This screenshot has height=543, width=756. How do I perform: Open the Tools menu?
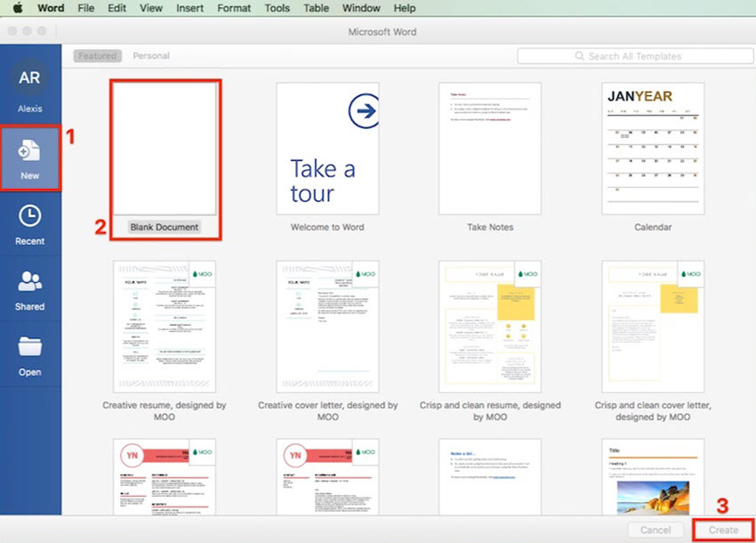pyautogui.click(x=277, y=8)
